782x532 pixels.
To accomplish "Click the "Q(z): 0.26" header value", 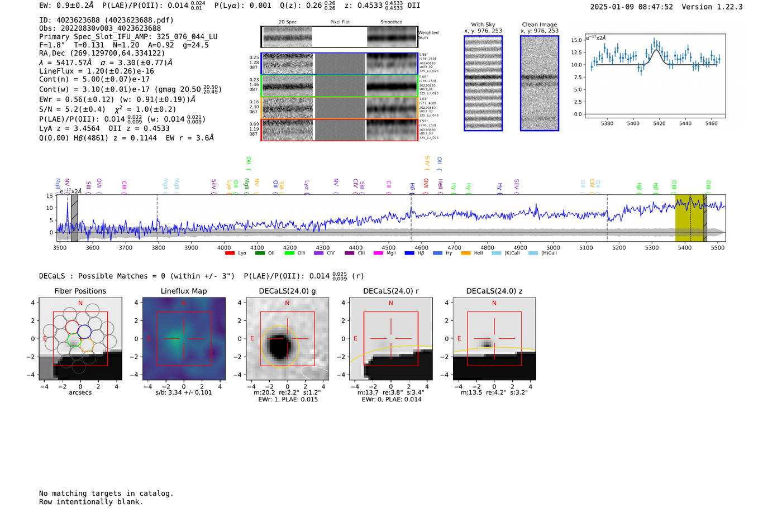I will [301, 6].
